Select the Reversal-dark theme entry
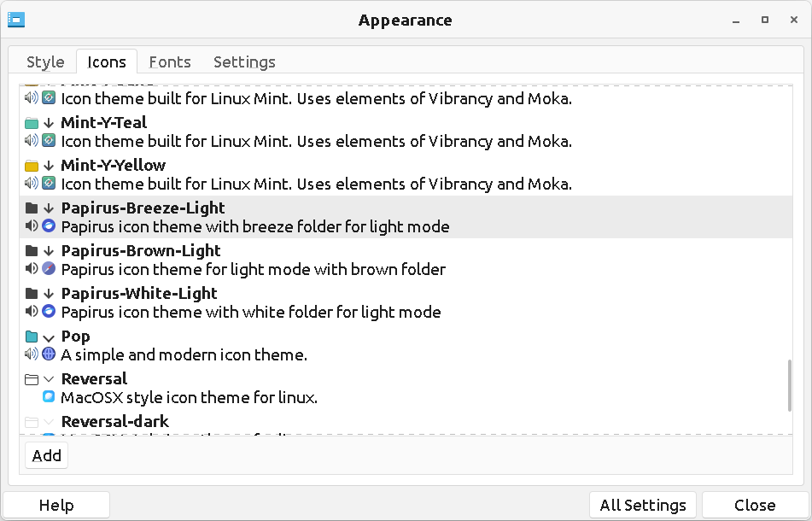 [x=115, y=422]
